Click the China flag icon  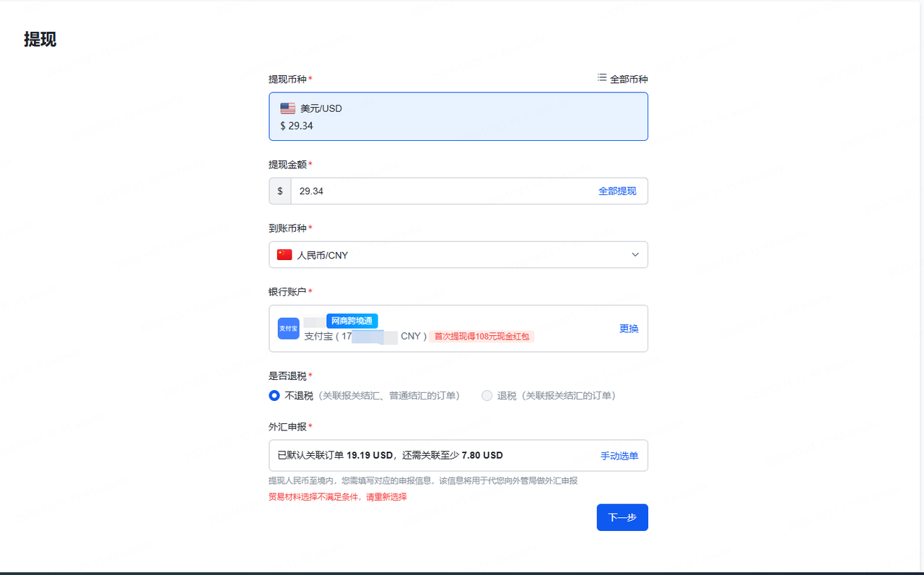click(284, 255)
